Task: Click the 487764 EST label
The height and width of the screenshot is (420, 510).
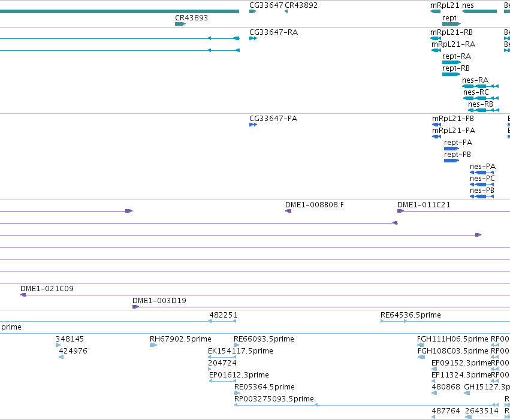Action: [446, 411]
